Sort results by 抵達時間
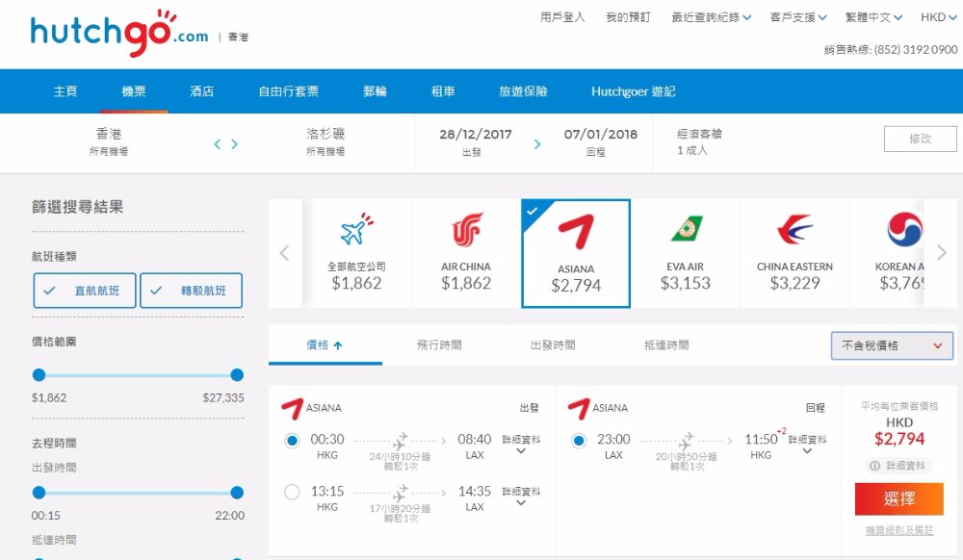Screen dimensions: 963x560 (x=666, y=345)
